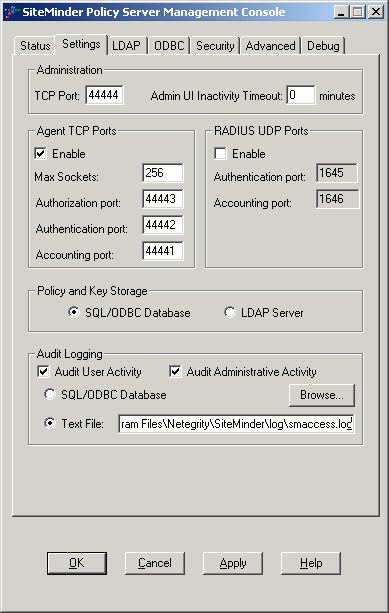Enable RADIUS UDP Ports checkbox
This screenshot has width=389, height=613.
click(x=220, y=153)
